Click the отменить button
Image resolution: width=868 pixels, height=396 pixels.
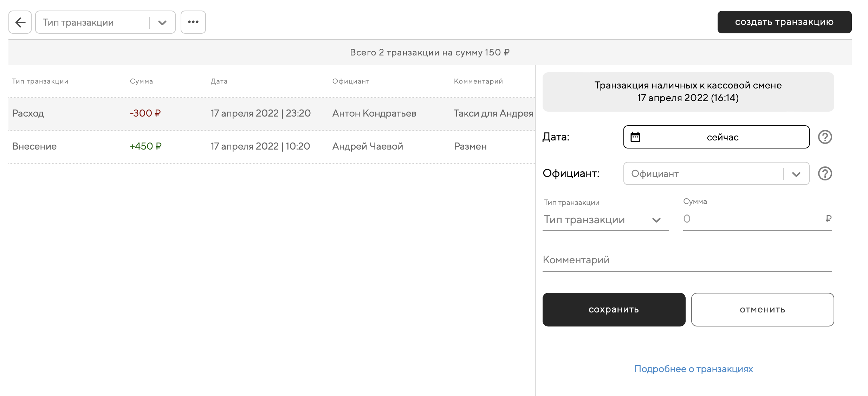(762, 310)
